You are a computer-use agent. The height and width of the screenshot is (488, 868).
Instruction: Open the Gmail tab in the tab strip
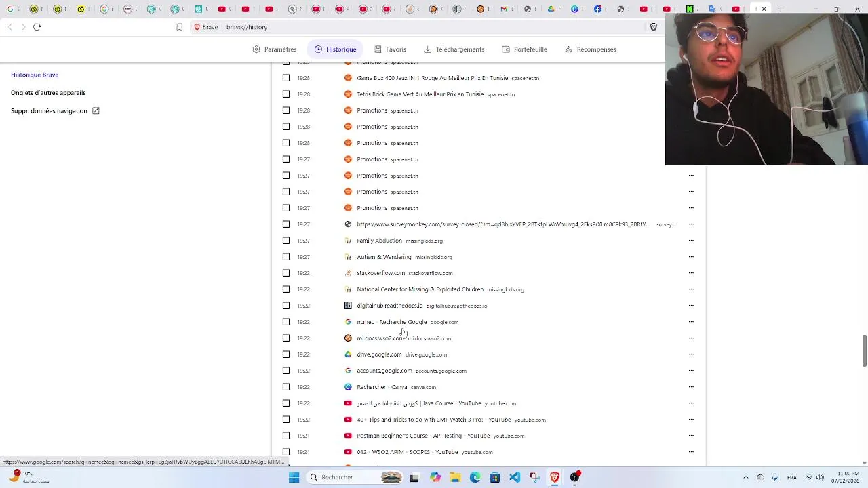coord(503,9)
